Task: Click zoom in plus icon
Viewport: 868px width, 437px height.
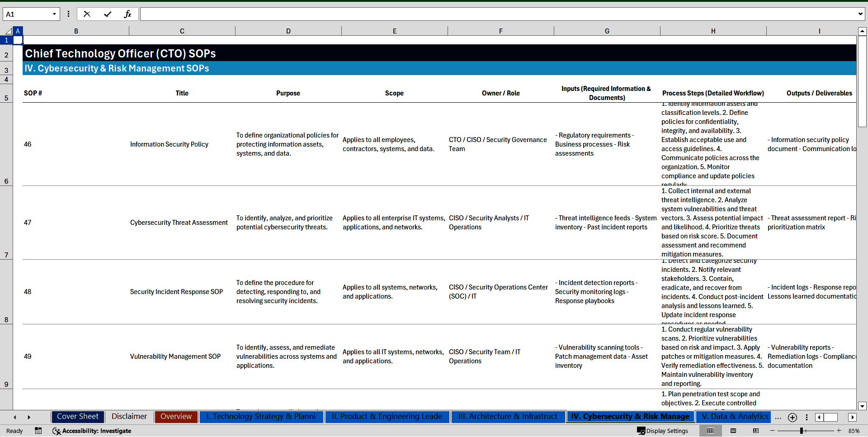Action: 839,431
